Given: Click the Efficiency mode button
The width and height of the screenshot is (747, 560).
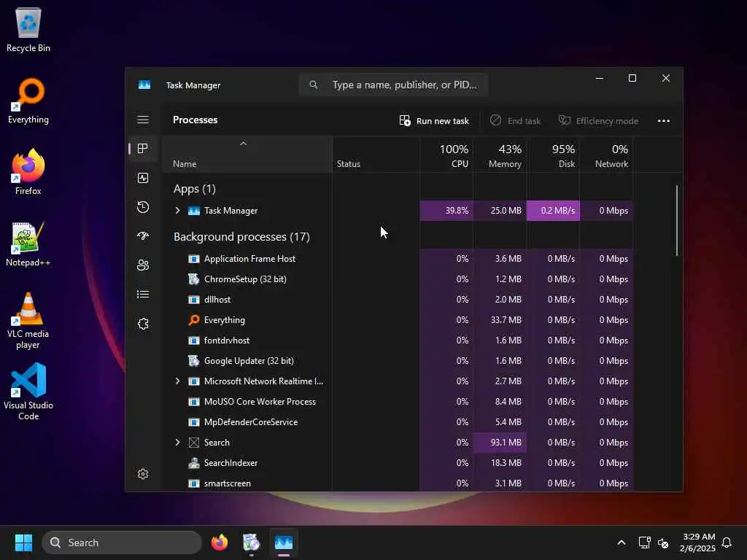Looking at the screenshot, I should point(598,121).
